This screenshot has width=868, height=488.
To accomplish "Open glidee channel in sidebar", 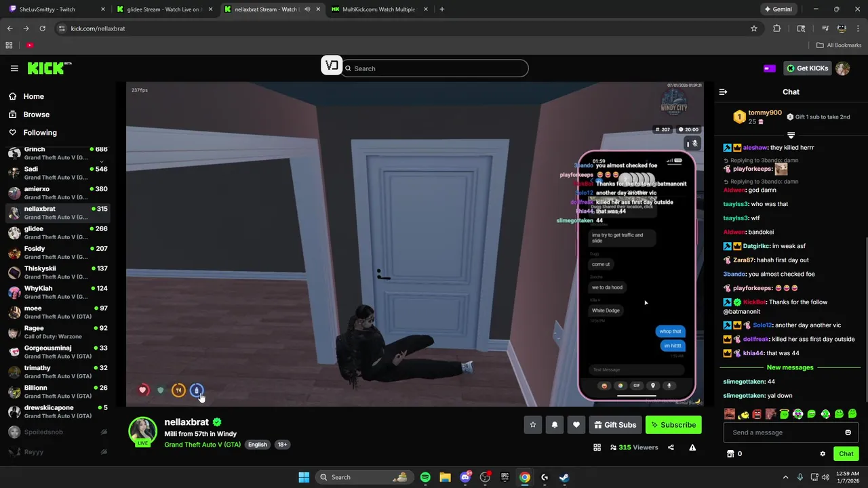I will (x=58, y=232).
